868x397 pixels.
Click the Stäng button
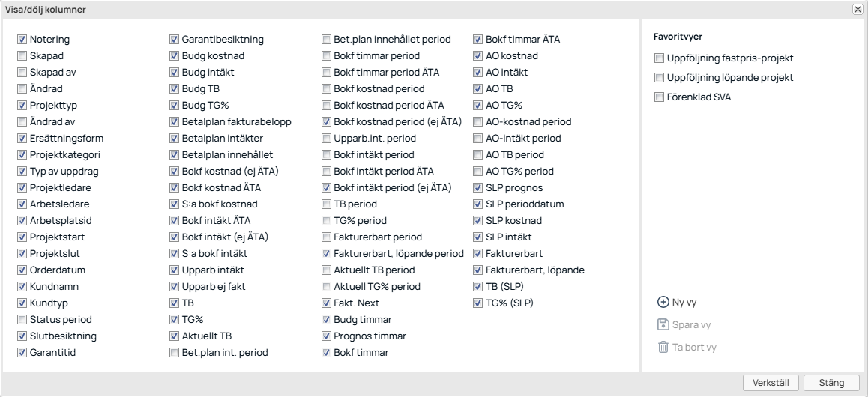[x=831, y=383]
